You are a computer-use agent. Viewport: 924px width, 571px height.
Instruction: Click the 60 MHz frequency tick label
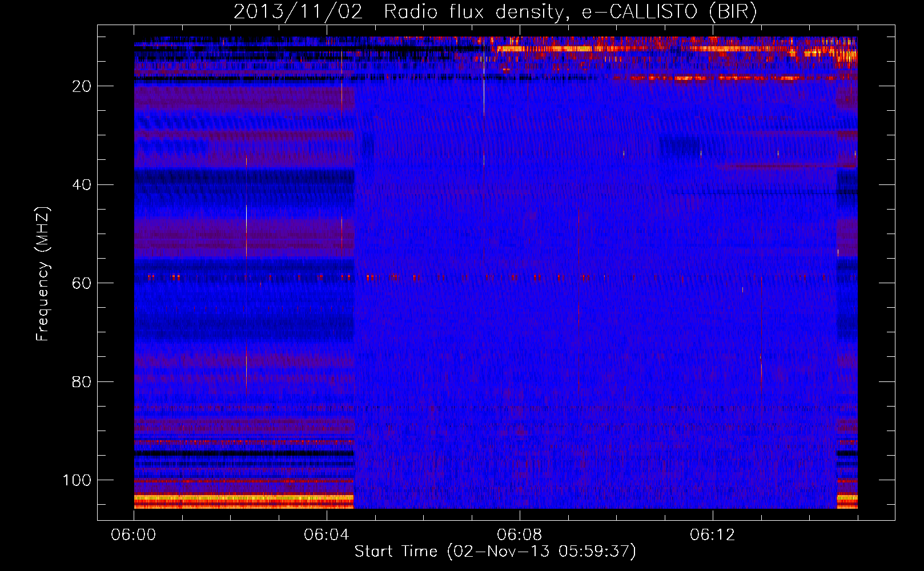click(82, 283)
